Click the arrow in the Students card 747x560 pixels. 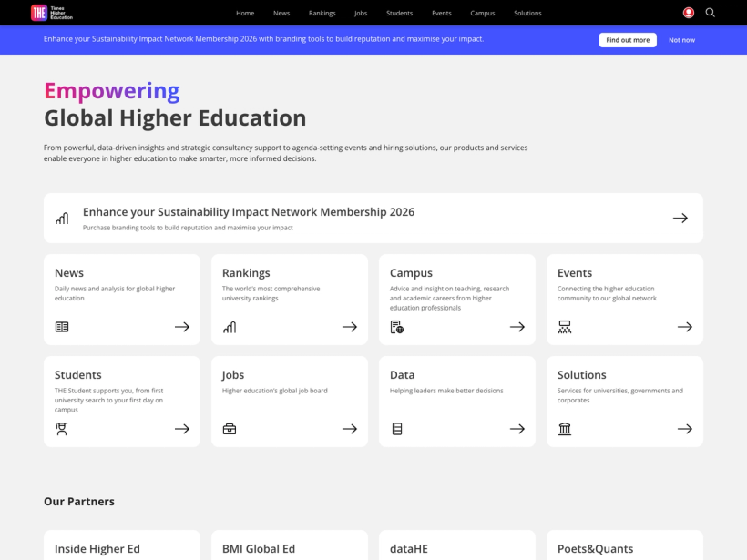tap(182, 429)
